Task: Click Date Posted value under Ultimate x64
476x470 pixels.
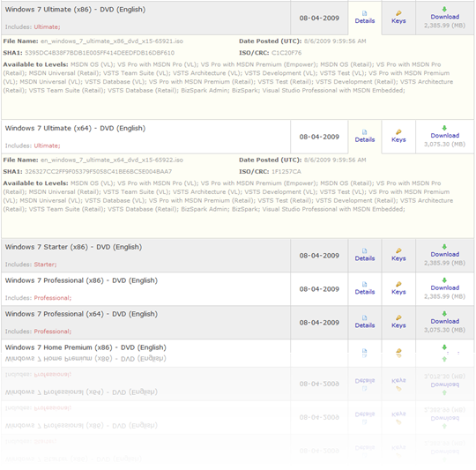Action: point(335,160)
